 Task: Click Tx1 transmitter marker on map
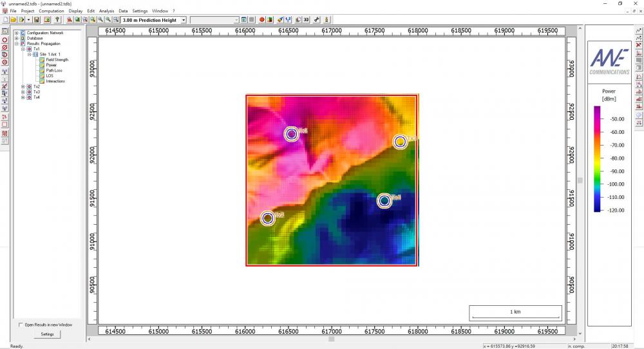(291, 134)
